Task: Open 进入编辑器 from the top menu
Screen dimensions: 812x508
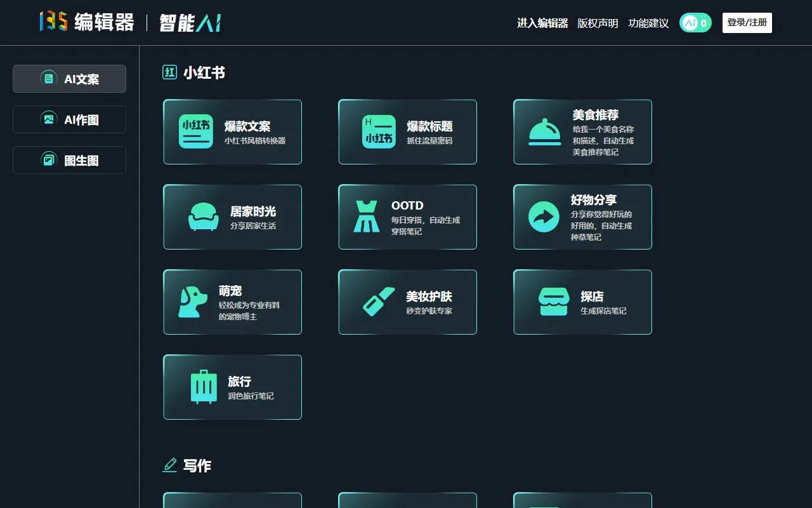Action: click(x=543, y=23)
